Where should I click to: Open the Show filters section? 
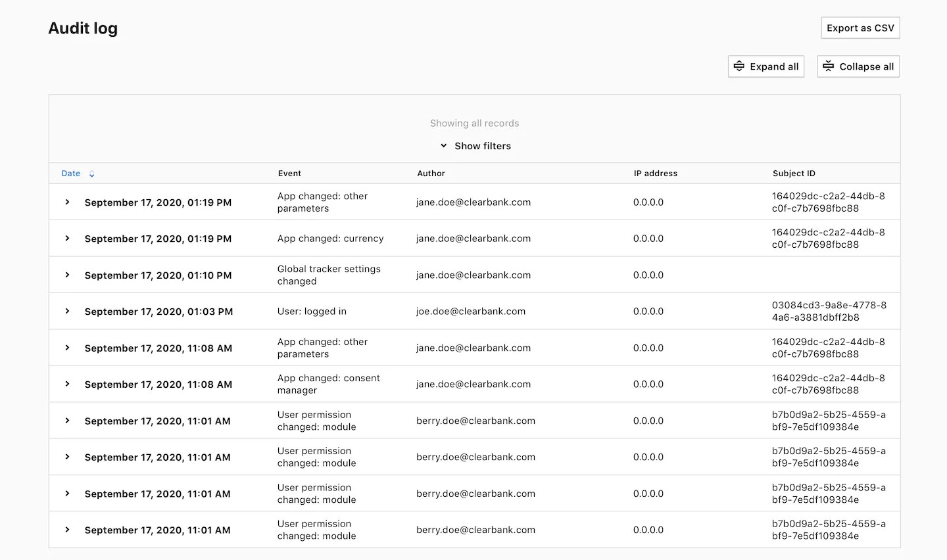pyautogui.click(x=475, y=146)
